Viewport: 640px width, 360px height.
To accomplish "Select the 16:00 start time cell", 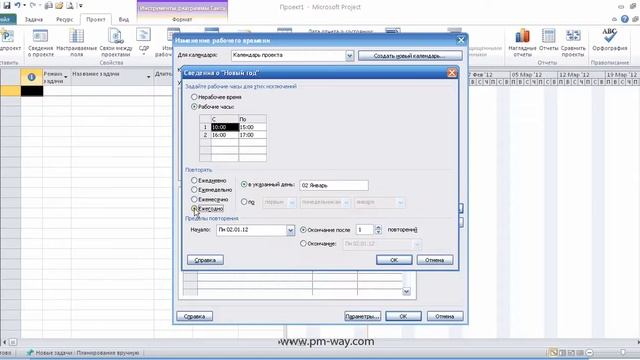I will pyautogui.click(x=224, y=135).
